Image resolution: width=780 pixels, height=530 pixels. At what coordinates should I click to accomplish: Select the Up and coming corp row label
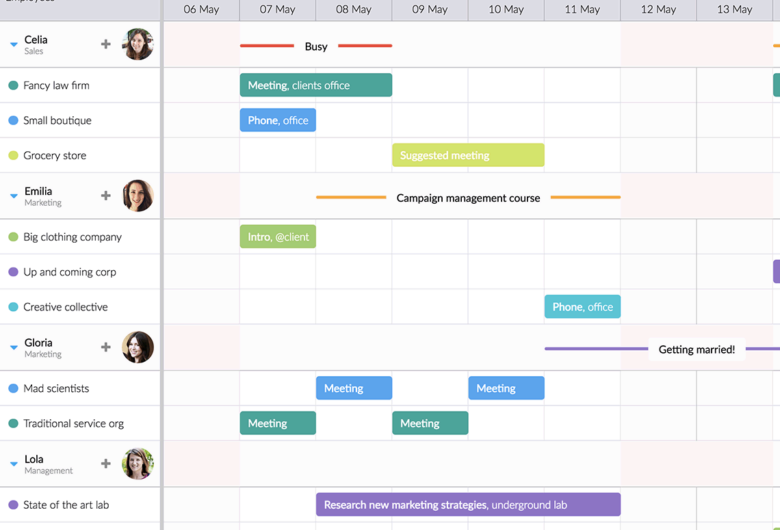[x=70, y=272]
